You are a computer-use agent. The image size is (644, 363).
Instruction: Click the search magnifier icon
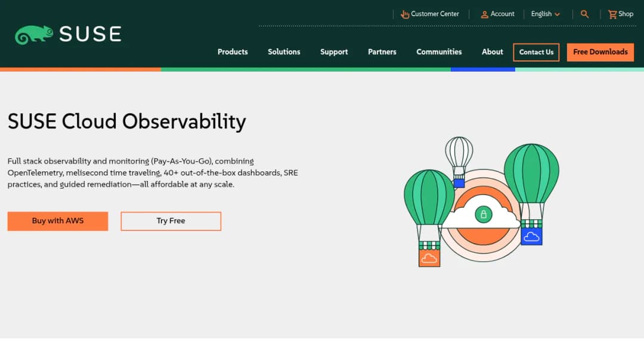click(x=585, y=14)
